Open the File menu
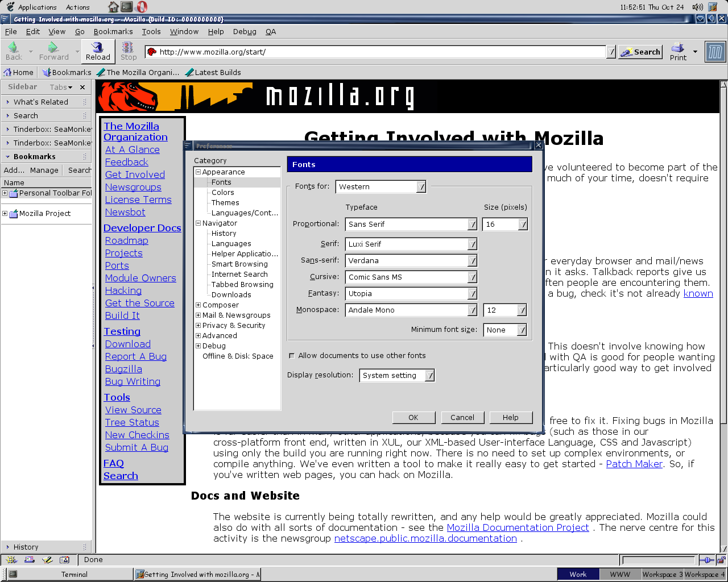 11,31
